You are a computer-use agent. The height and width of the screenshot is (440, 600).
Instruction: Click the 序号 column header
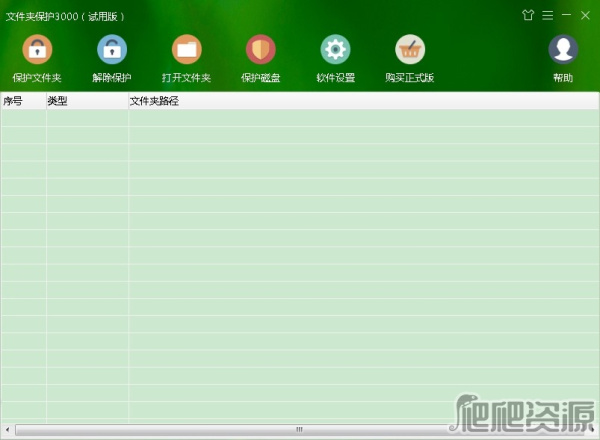[23, 101]
